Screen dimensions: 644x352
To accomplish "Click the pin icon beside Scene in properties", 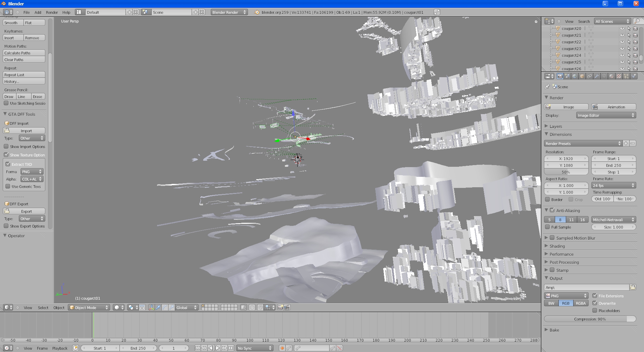I will coord(547,87).
